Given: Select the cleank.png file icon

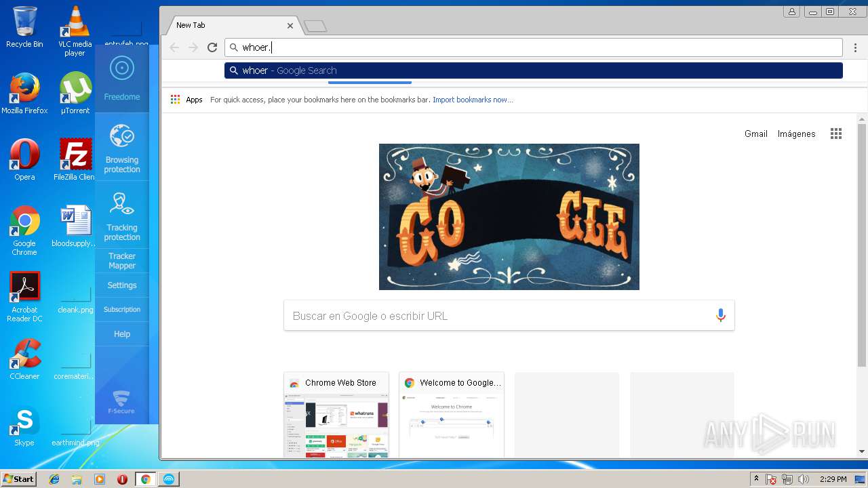Looking at the screenshot, I should [x=75, y=301].
